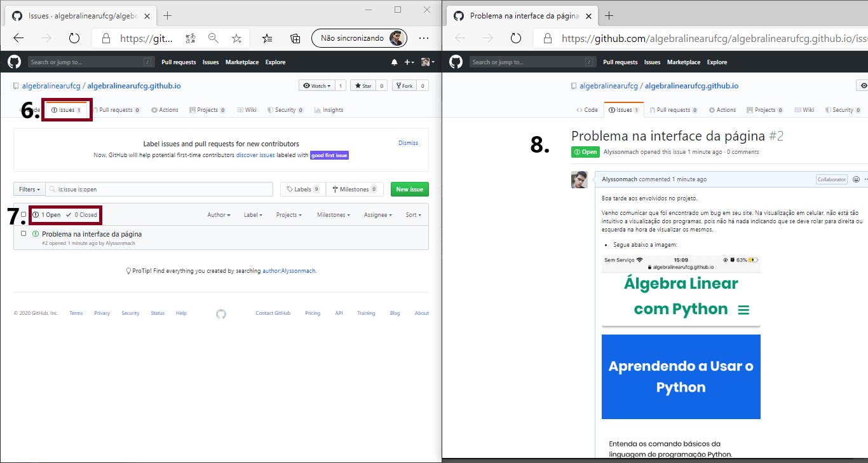Open a new tab in right browser
The width and height of the screenshot is (868, 463).
click(609, 15)
